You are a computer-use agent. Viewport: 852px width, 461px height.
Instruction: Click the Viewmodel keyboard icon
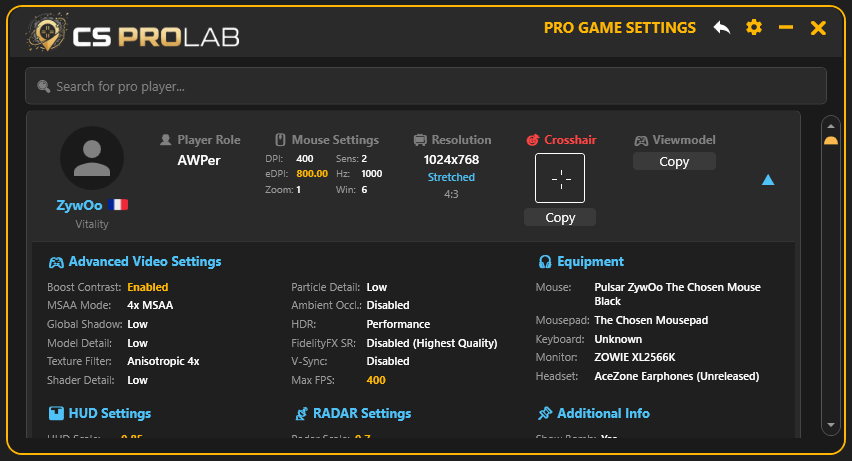[x=641, y=140]
